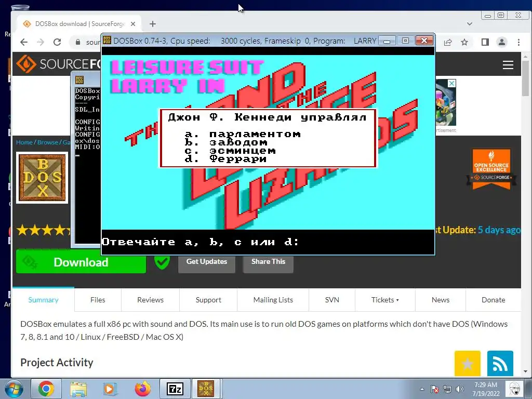
Task: Click the DOSBox status console window icon
Action: coord(79,80)
